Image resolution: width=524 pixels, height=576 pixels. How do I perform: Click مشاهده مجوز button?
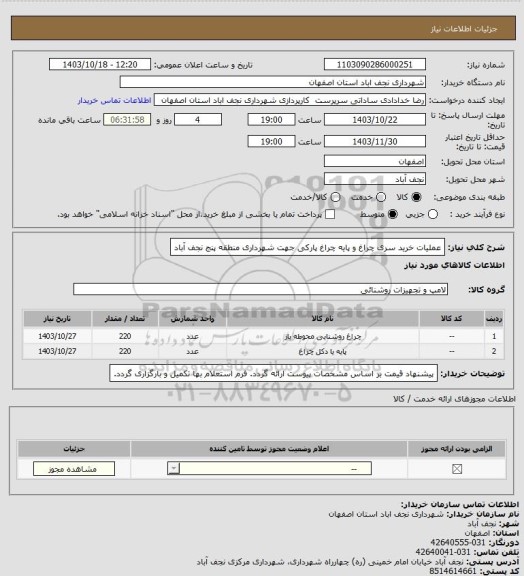pos(74,469)
